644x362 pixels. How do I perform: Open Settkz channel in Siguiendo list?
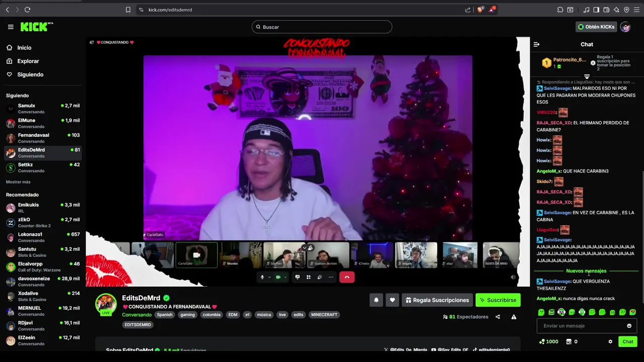pyautogui.click(x=43, y=167)
